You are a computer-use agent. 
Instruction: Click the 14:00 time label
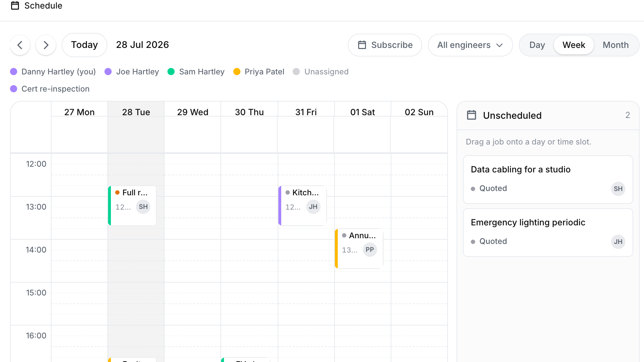tap(36, 250)
